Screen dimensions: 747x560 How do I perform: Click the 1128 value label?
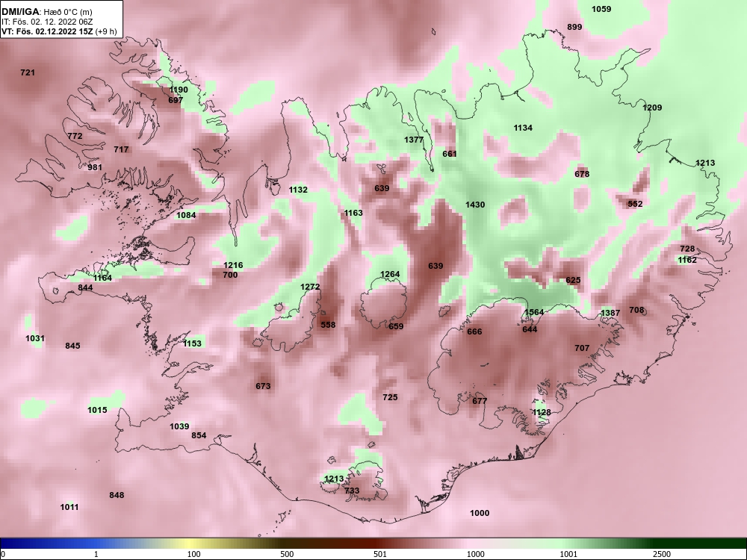[x=542, y=413]
